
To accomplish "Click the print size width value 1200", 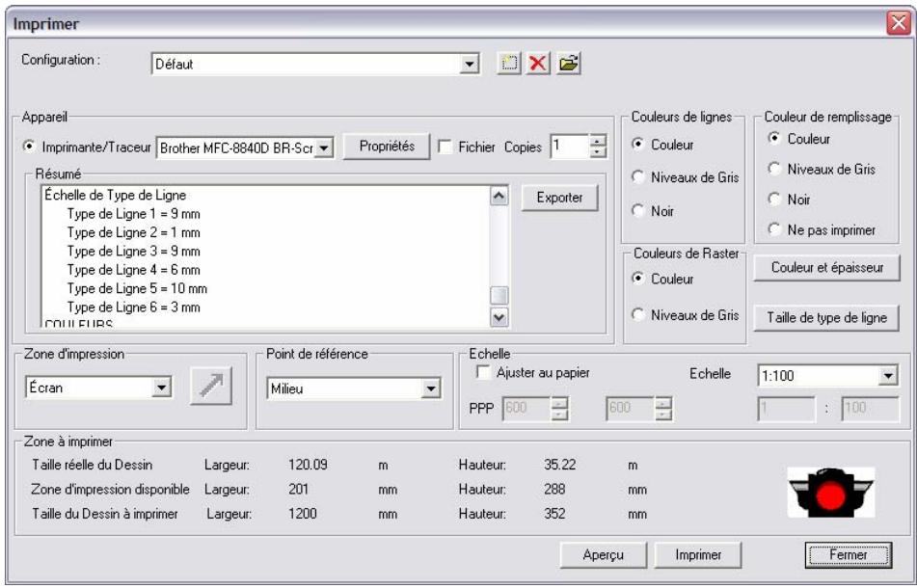I will coord(303,514).
